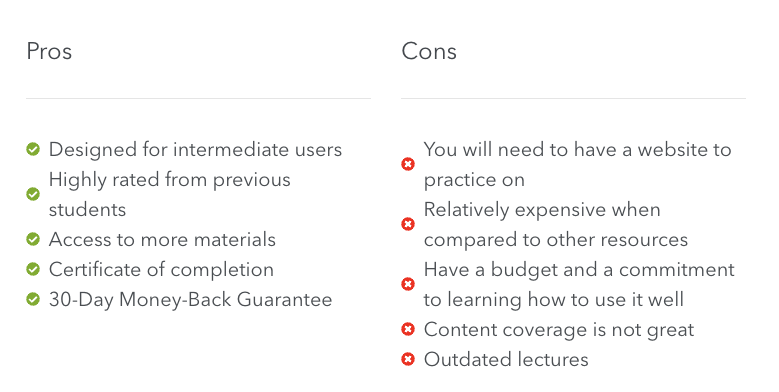The width and height of the screenshot is (779, 392).
Task: Select the text 'Designed for intermediate users'
Action: 195,150
